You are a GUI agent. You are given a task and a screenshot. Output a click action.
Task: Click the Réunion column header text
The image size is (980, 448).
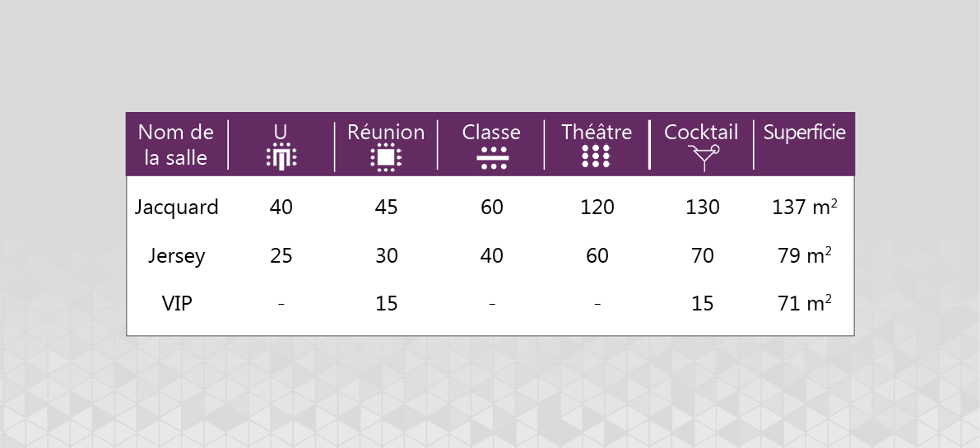click(386, 132)
